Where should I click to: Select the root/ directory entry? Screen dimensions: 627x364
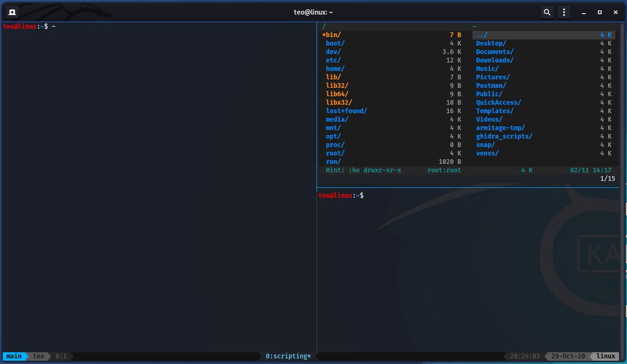[392, 153]
